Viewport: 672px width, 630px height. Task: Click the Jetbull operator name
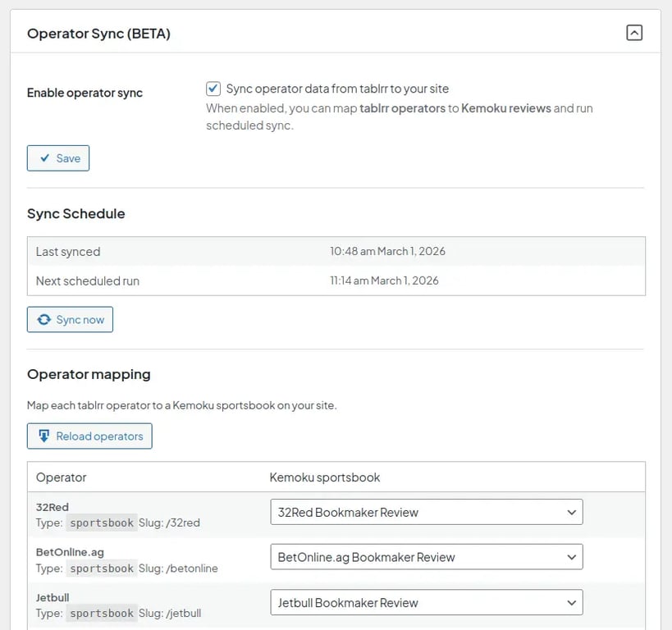53,597
